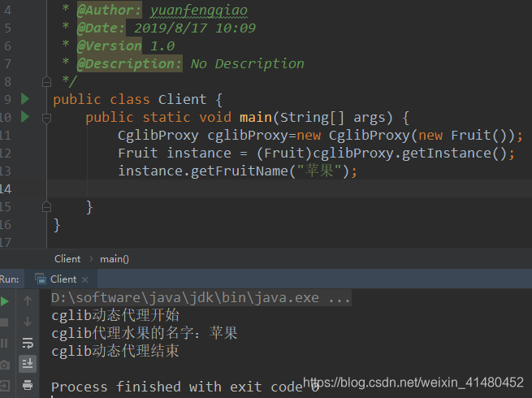Screen dimensions: 532x398
Task: Select the Client run tab
Action: point(62,279)
